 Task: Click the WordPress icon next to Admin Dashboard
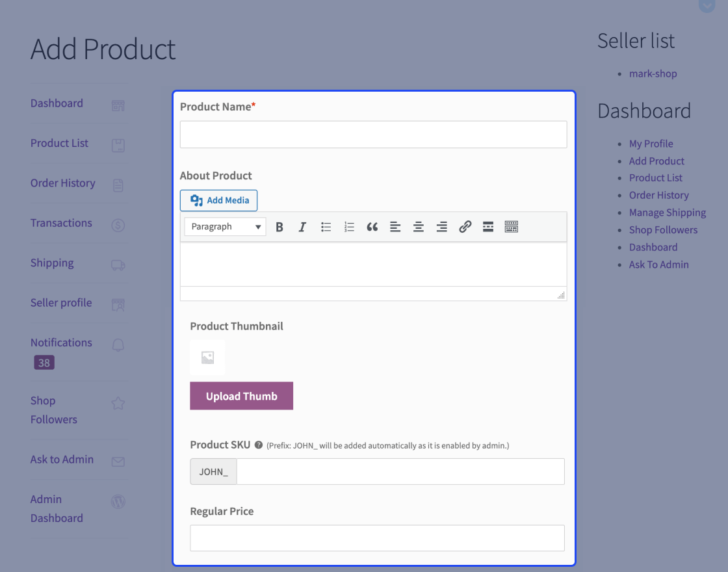[x=118, y=501]
